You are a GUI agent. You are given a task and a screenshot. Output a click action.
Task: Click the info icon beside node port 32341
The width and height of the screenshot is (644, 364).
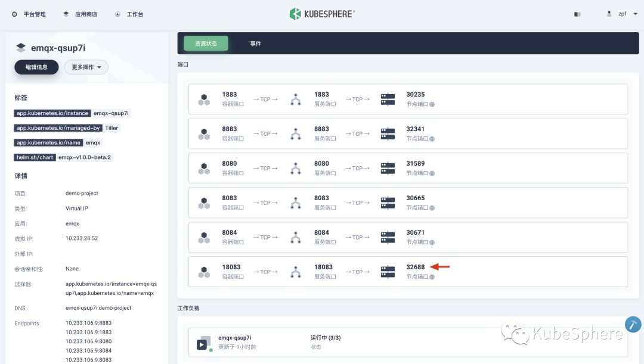pyautogui.click(x=432, y=139)
